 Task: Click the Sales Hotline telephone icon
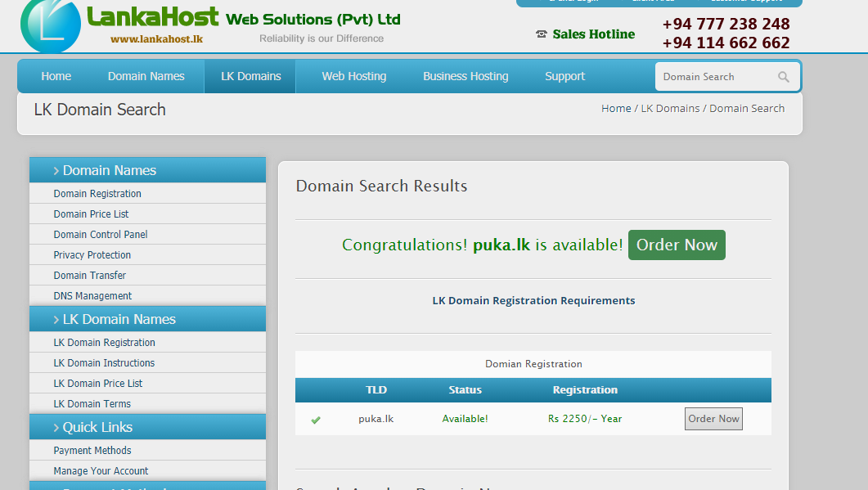click(x=541, y=34)
